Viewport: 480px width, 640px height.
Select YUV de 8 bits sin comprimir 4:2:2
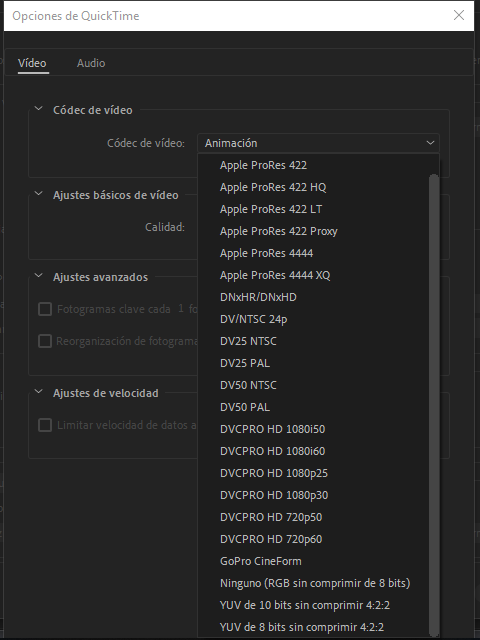pyautogui.click(x=313, y=628)
